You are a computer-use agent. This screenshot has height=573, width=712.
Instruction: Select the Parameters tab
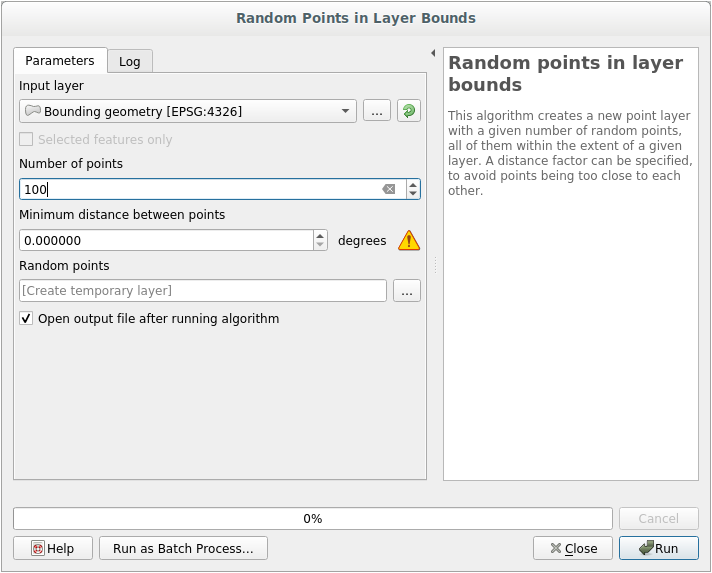point(60,60)
